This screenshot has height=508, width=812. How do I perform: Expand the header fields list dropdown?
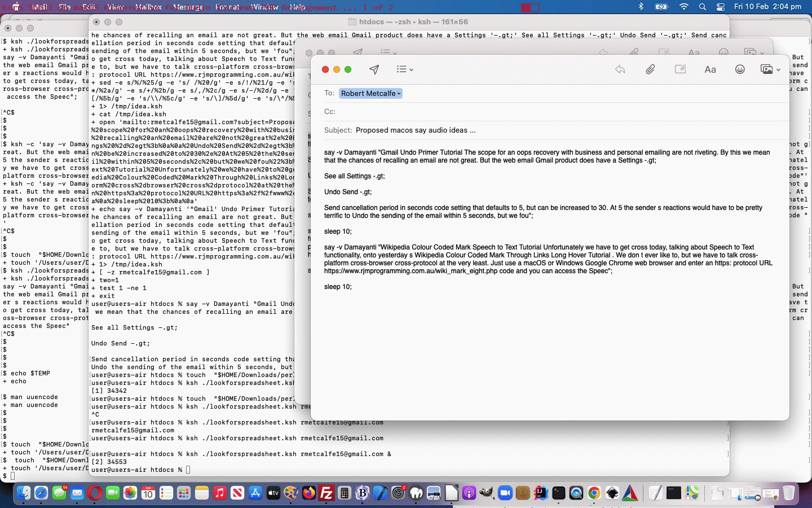pos(404,69)
